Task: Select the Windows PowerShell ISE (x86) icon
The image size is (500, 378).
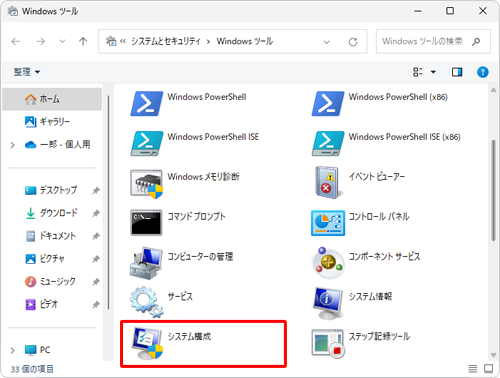Action: point(328,143)
